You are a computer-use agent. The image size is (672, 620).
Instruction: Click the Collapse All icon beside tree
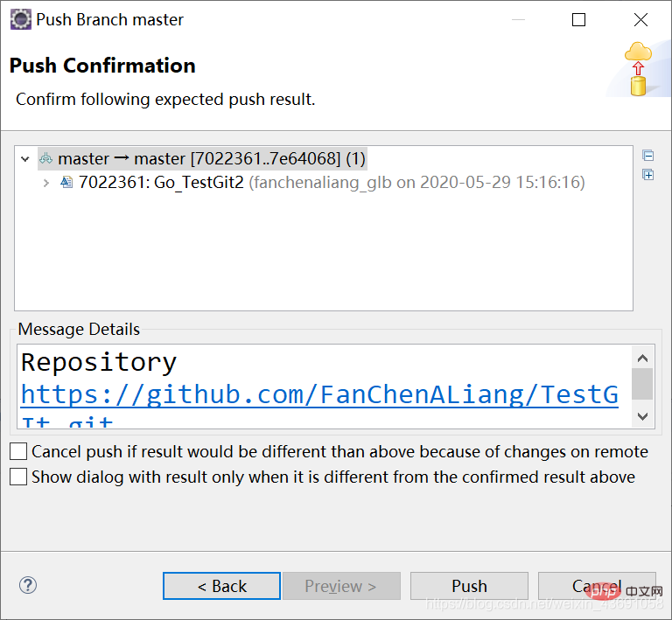click(648, 156)
